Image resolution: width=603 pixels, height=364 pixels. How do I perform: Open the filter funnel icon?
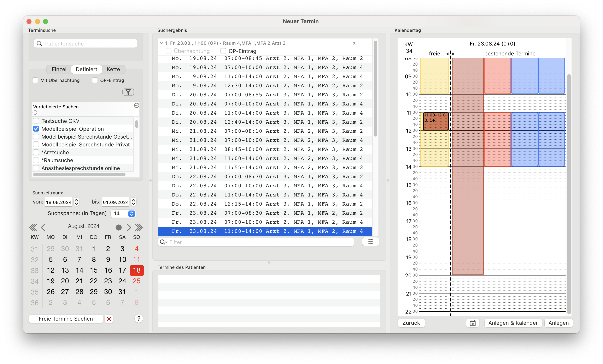[x=128, y=92]
